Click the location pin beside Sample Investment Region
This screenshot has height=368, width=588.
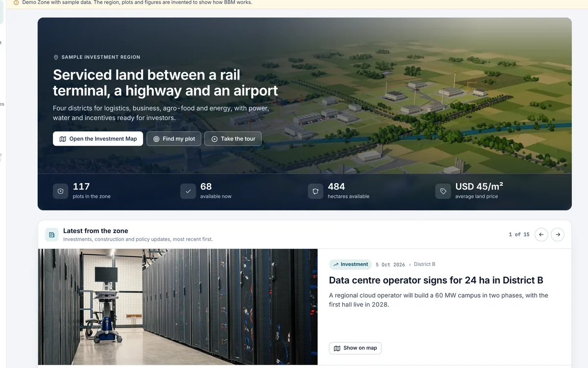tap(56, 57)
